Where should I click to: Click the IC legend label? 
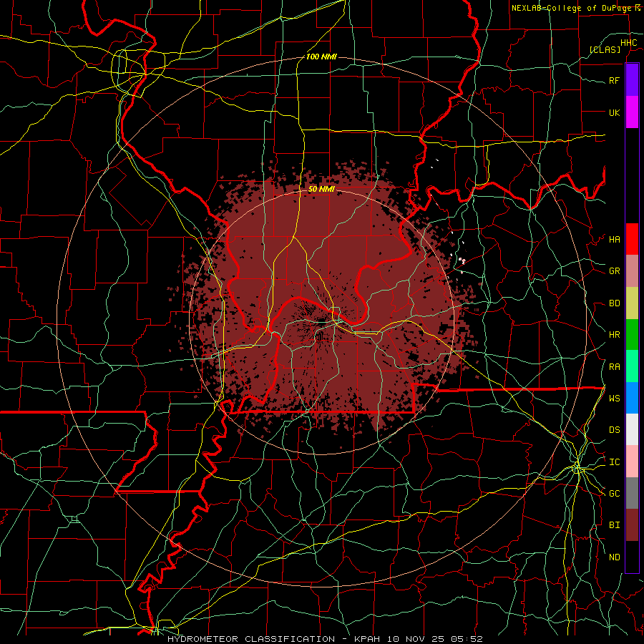click(x=614, y=462)
